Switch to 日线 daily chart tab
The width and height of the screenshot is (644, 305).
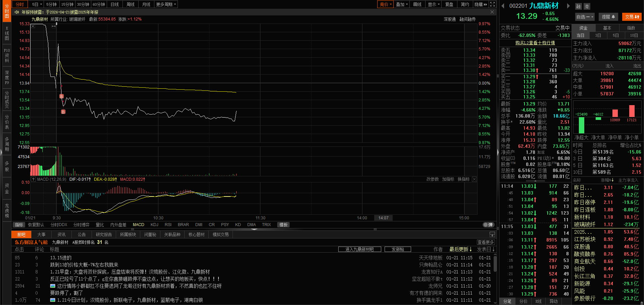click(x=115, y=4)
